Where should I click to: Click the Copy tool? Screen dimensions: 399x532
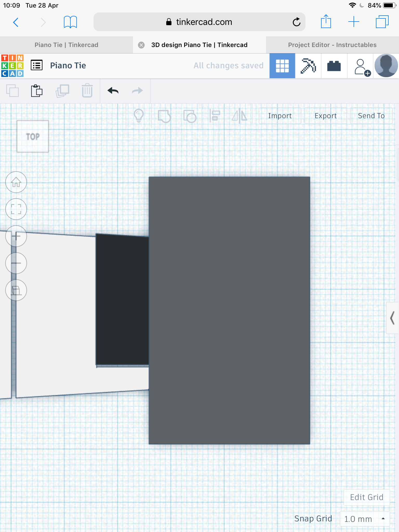point(12,91)
